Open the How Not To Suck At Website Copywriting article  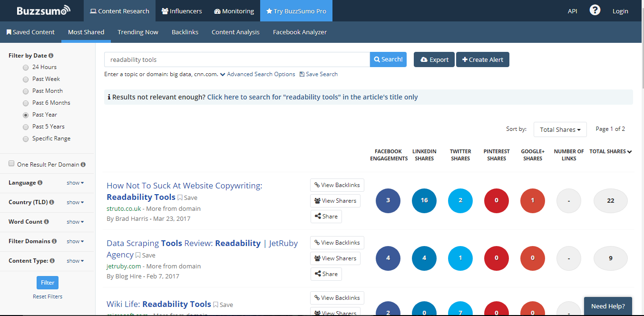pyautogui.click(x=185, y=191)
